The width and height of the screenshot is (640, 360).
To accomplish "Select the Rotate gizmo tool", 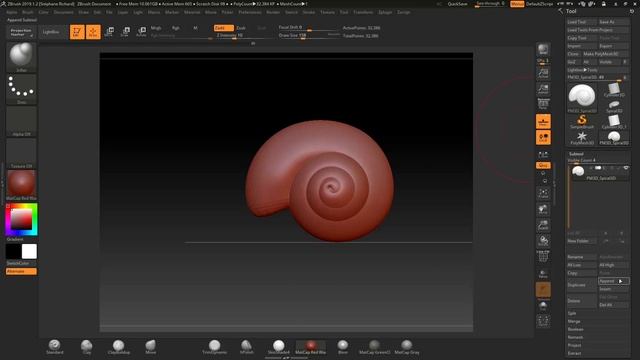I will tap(141, 32).
